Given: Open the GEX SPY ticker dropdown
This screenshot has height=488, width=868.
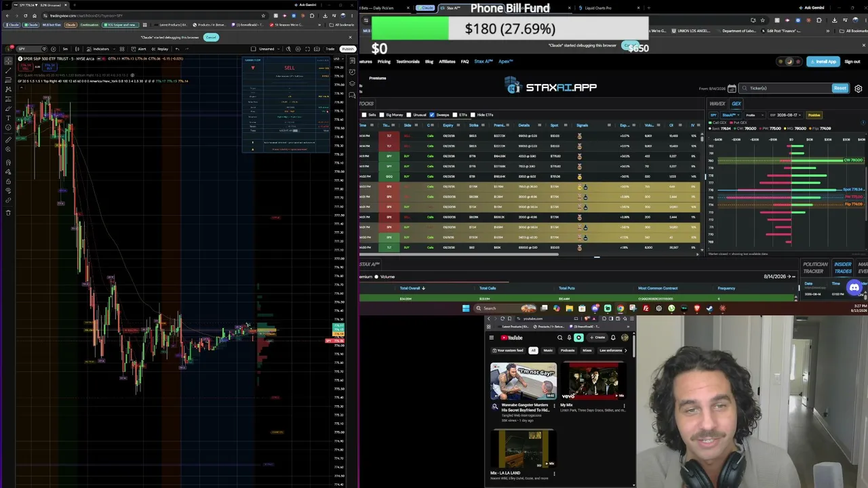Looking at the screenshot, I should (x=713, y=115).
